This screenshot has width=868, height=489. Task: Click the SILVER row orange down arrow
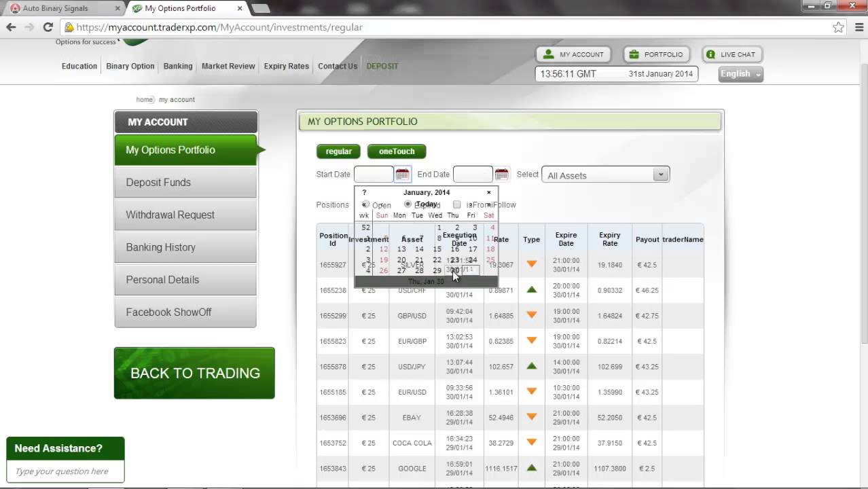(532, 264)
